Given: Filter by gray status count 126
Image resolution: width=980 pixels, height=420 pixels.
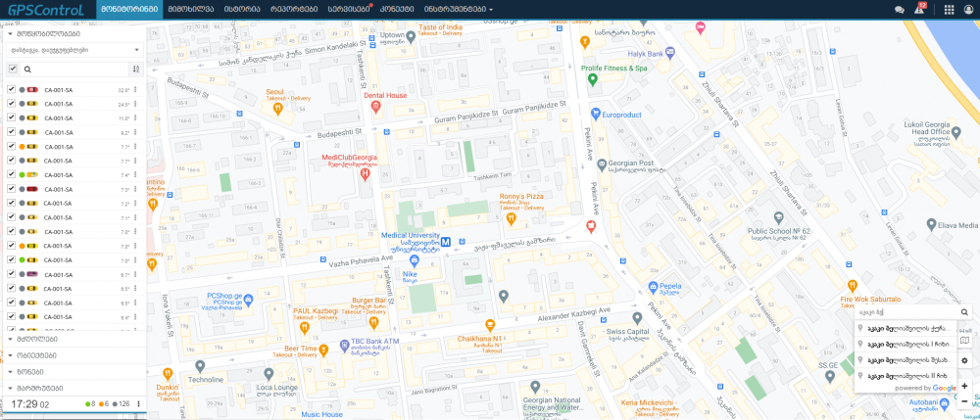Looking at the screenshot, I should 121,404.
